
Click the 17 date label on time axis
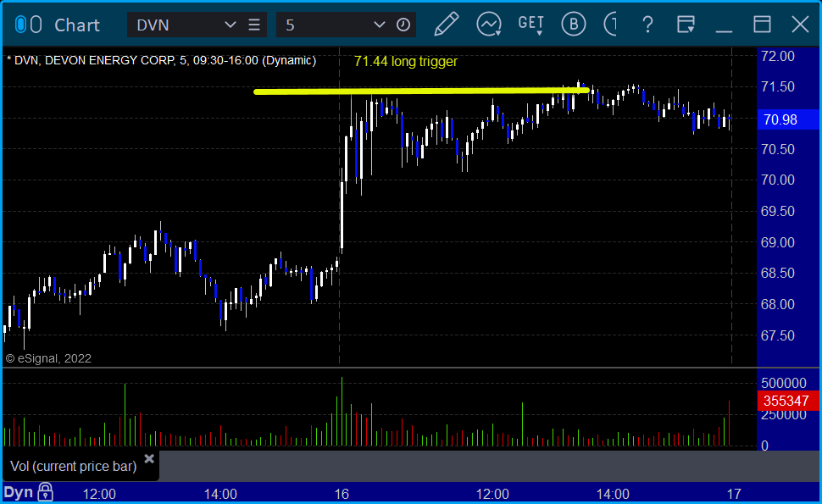click(x=734, y=494)
